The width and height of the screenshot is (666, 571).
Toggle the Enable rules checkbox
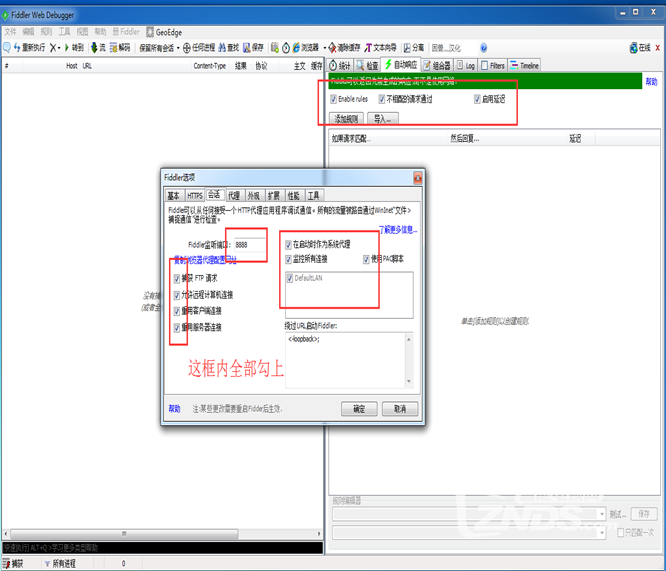click(333, 99)
